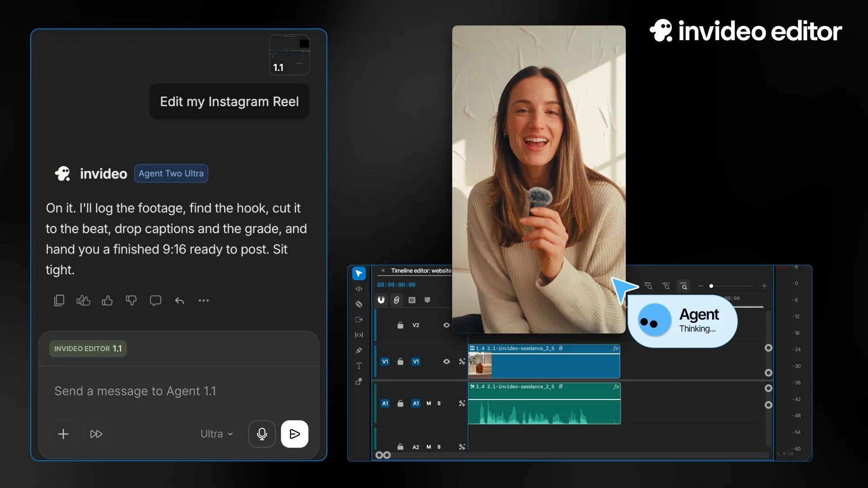Click the Agent Two Ultra badge

coord(171,174)
